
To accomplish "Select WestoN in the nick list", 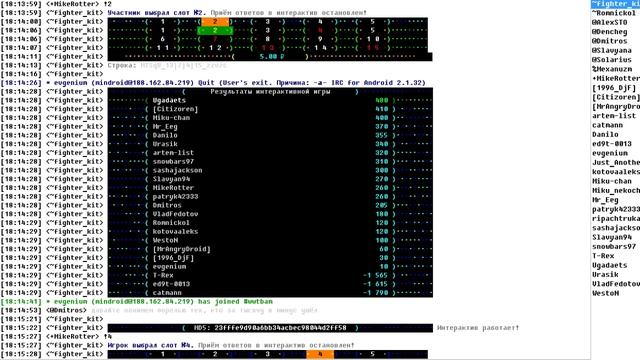I will 605,293.
